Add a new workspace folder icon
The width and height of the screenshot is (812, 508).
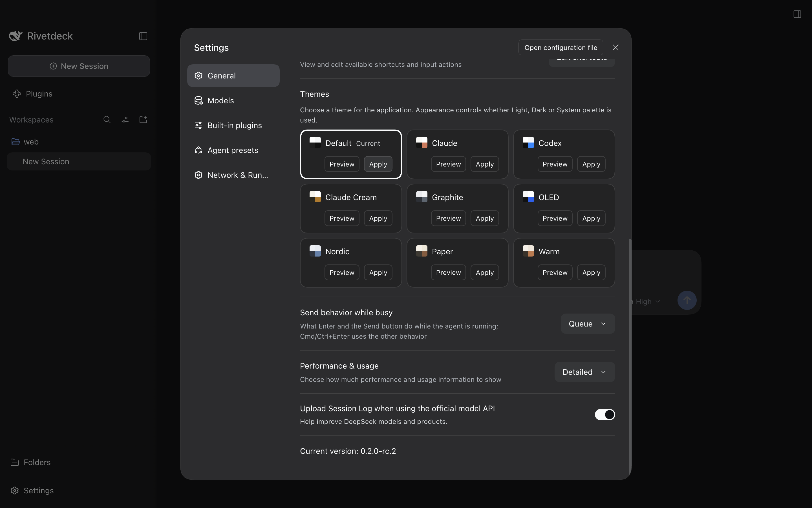click(x=143, y=120)
